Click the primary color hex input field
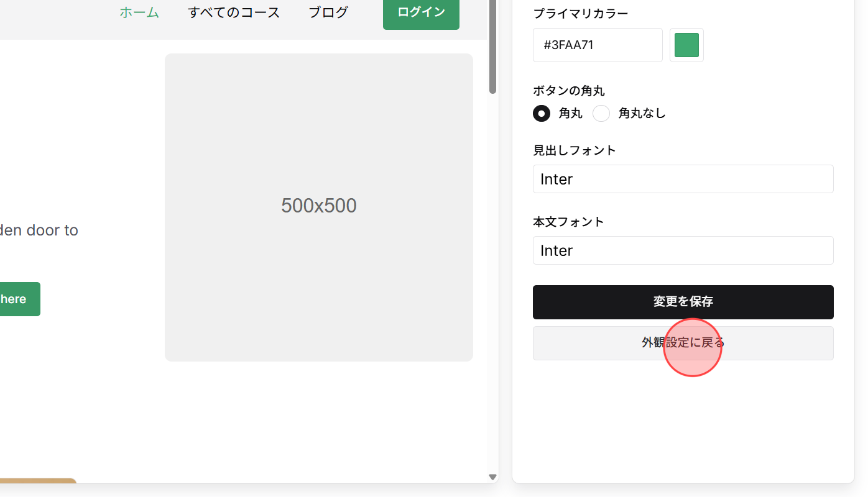 tap(597, 45)
